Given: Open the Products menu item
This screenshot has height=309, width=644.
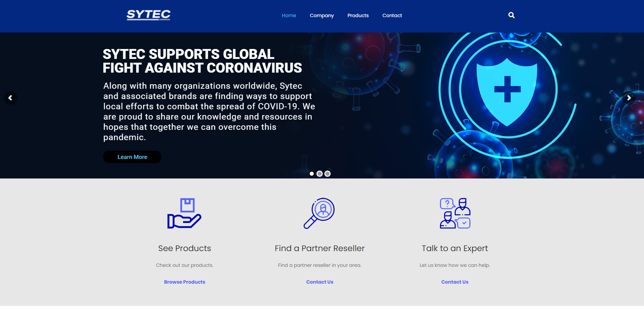Looking at the screenshot, I should [358, 15].
